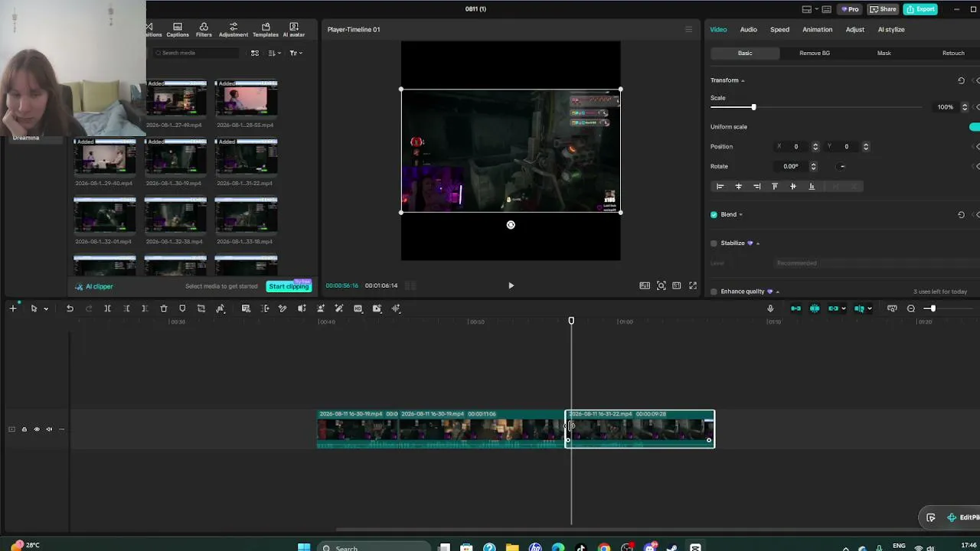Play the timeline preview
The height and width of the screenshot is (551, 980).
click(x=511, y=285)
